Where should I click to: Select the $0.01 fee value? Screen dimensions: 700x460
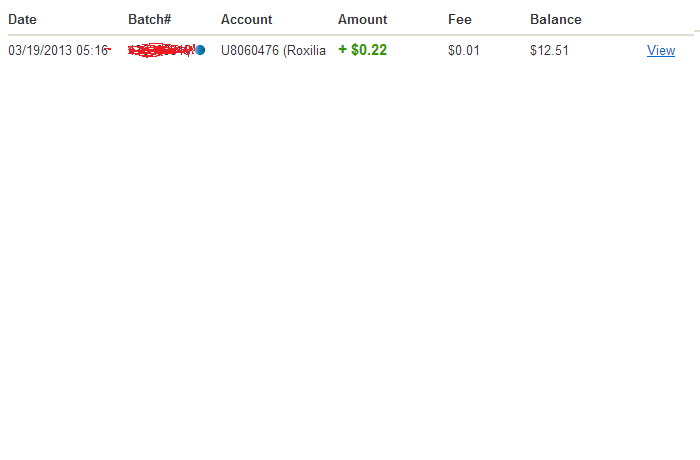tap(464, 50)
